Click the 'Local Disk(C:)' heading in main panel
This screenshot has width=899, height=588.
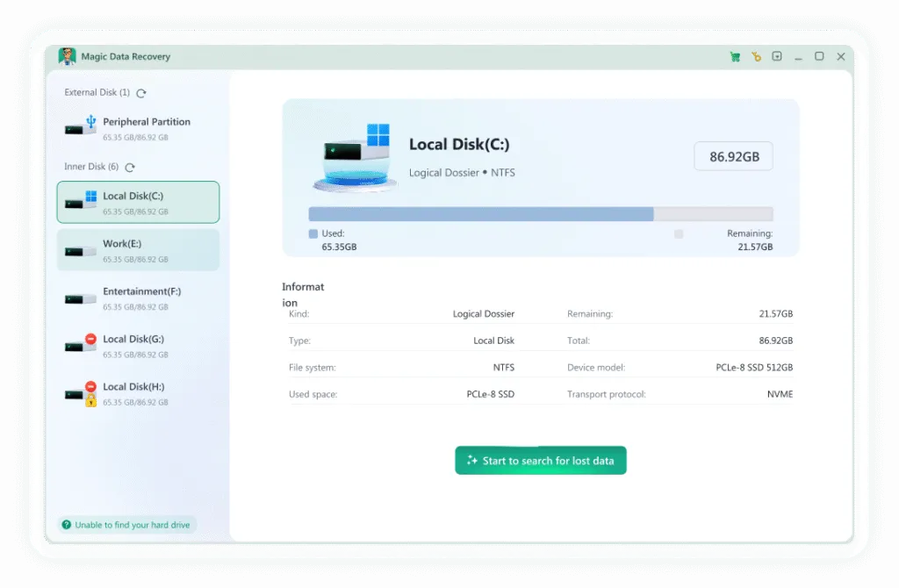coord(459,145)
